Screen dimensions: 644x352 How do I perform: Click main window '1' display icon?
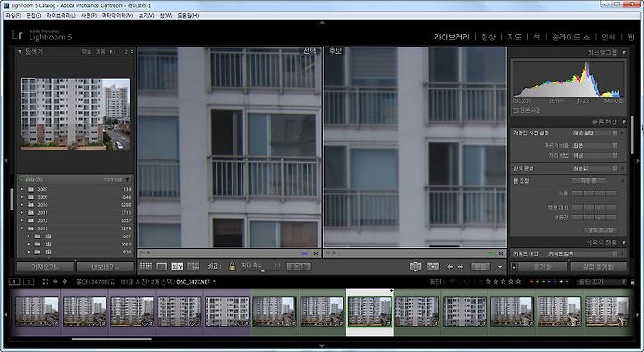[14, 281]
